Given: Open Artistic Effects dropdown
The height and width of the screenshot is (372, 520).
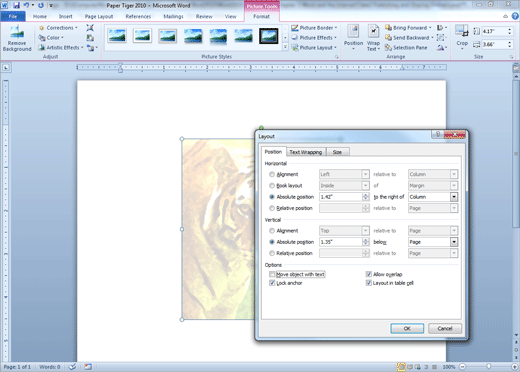Looking at the screenshot, I should click(x=61, y=48).
